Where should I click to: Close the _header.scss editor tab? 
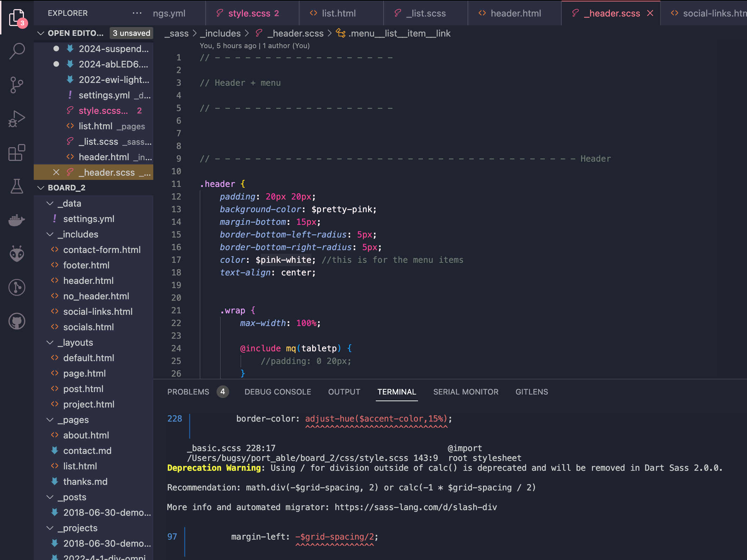point(650,13)
